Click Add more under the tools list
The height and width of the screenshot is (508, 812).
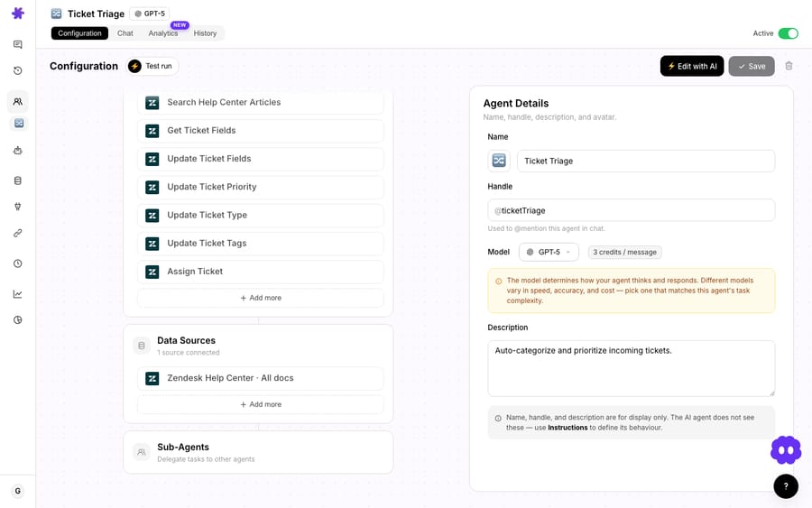[x=261, y=298]
